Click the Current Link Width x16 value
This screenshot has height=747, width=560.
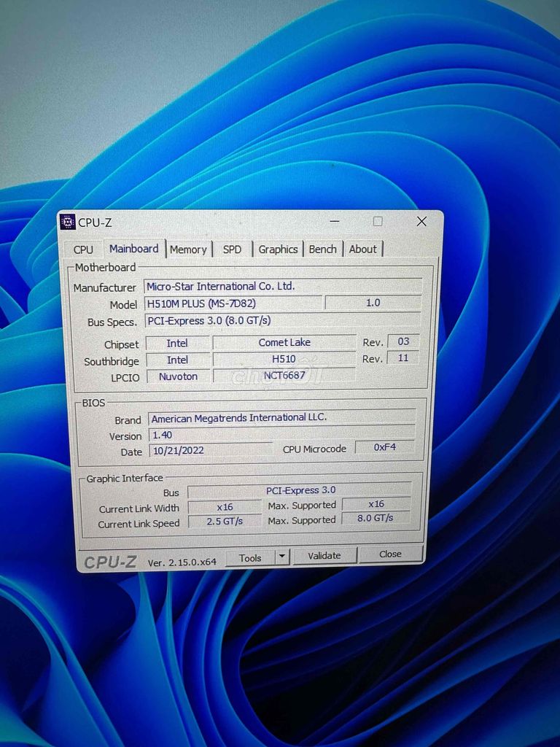coord(225,507)
